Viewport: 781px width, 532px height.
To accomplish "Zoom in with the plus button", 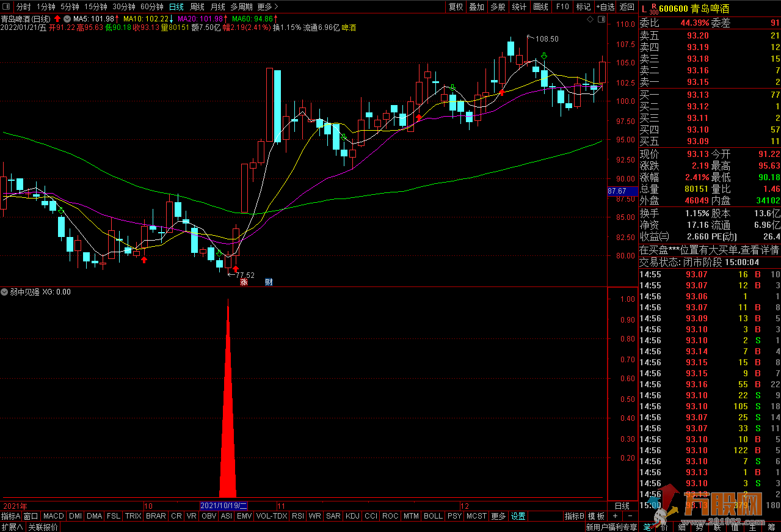I will pyautogui.click(x=615, y=516).
